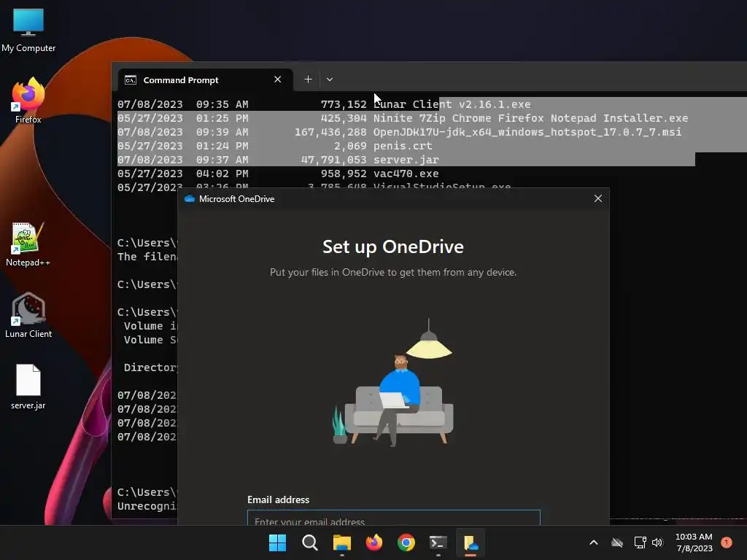The width and height of the screenshot is (747, 560).
Task: Open network status tray icon
Action: click(x=640, y=542)
